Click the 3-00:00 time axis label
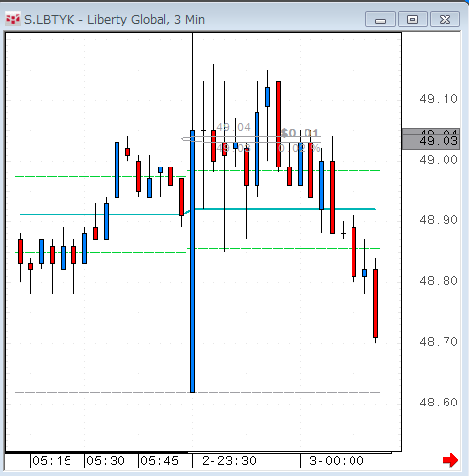This screenshot has width=469, height=476. (x=337, y=461)
